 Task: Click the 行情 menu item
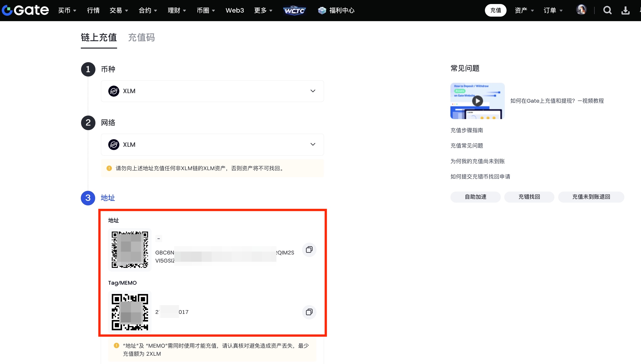(x=93, y=10)
